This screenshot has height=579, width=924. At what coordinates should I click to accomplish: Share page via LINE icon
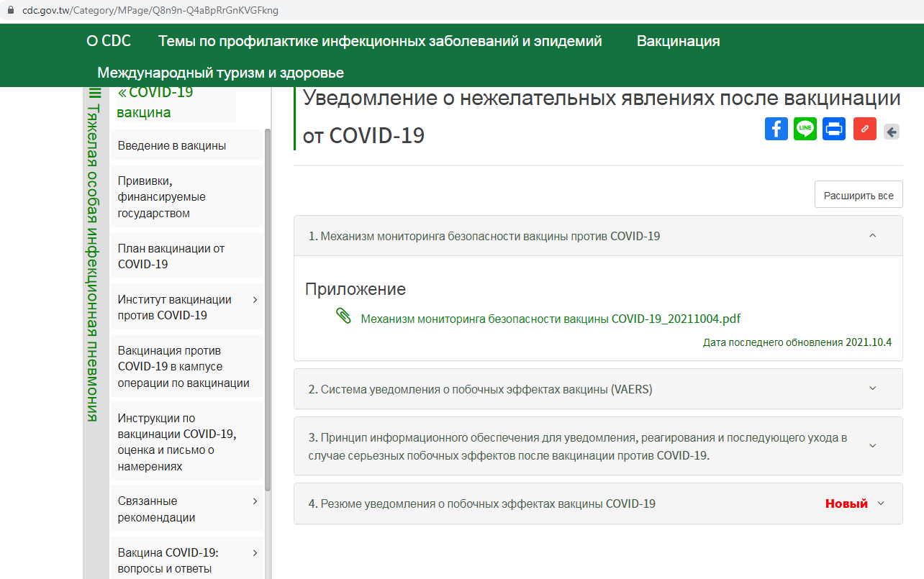tap(805, 129)
